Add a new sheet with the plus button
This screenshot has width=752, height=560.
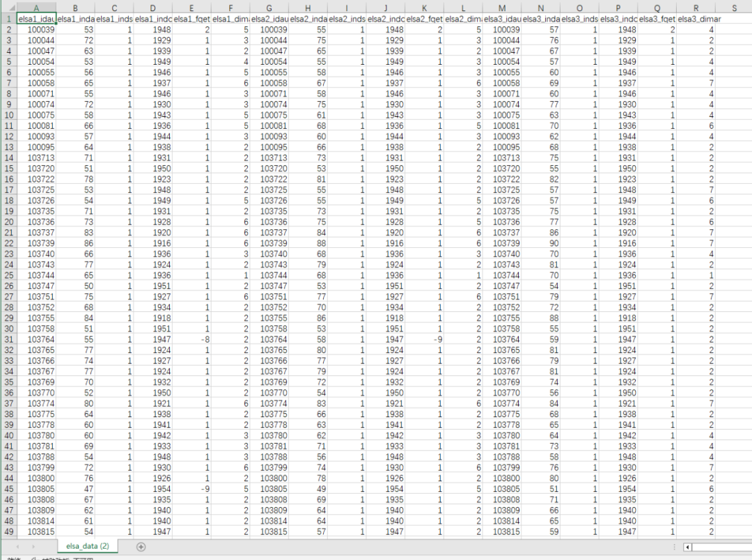141,547
